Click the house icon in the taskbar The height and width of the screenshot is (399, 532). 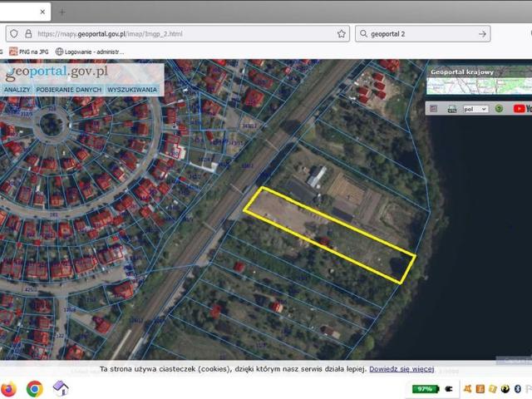click(x=60, y=388)
